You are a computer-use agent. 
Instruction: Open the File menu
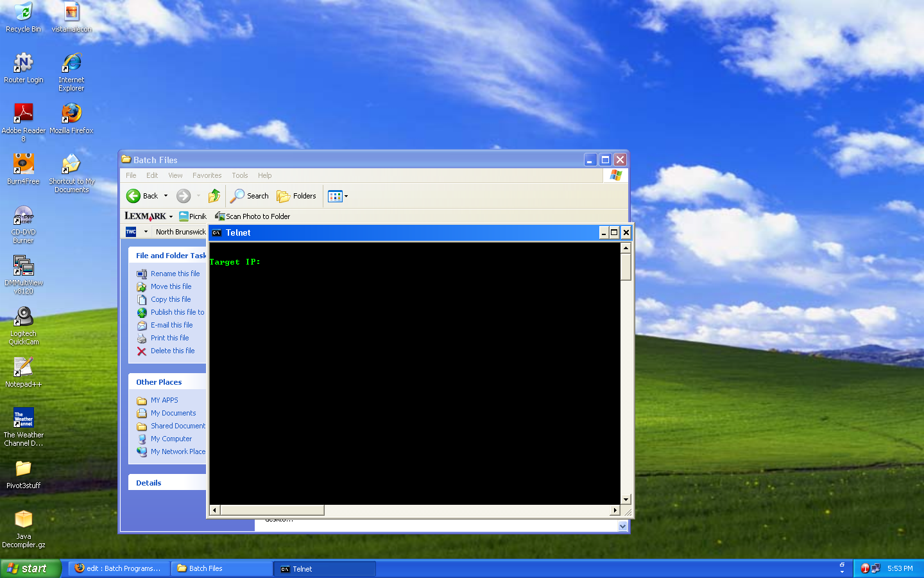click(x=131, y=175)
